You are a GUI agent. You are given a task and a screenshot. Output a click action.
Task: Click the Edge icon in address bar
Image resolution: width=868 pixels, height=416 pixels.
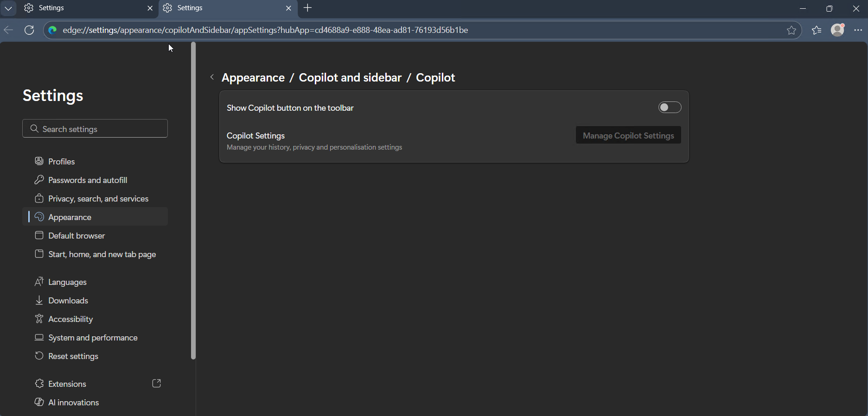coord(52,30)
